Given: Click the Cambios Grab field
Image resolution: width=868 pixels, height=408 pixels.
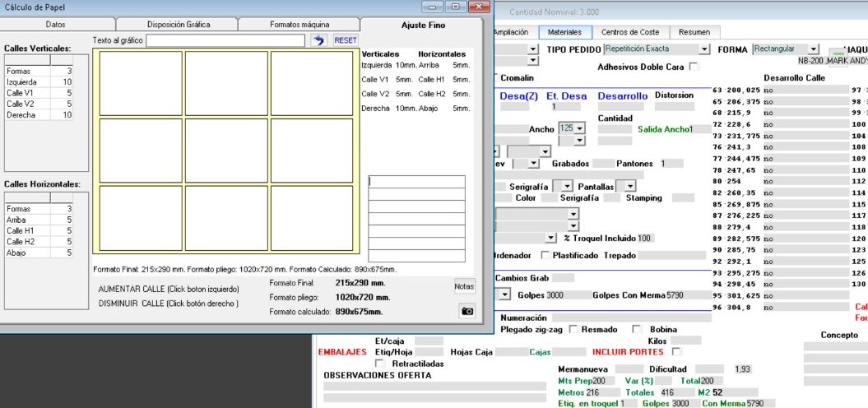Looking at the screenshot, I should (563, 278).
